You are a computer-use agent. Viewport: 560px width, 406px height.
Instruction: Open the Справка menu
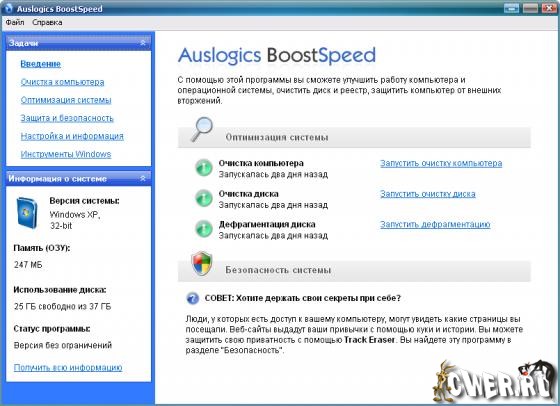(47, 22)
